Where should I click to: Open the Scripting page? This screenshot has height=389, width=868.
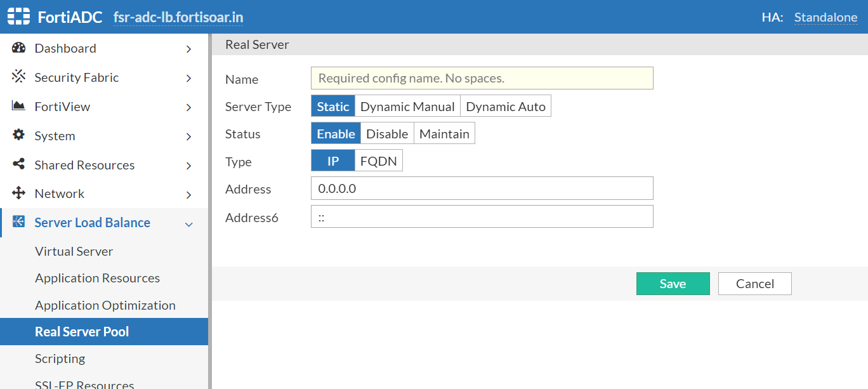pyautogui.click(x=60, y=359)
